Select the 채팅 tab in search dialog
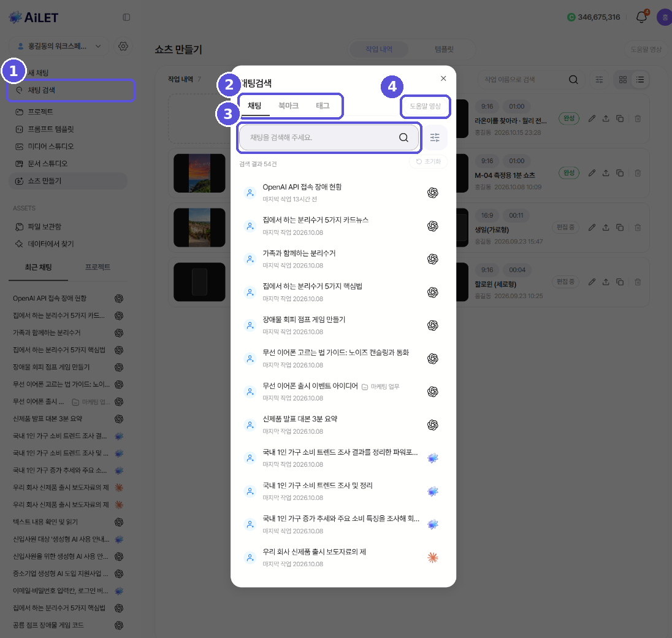Screen dimensions: 672x638 click(x=254, y=106)
